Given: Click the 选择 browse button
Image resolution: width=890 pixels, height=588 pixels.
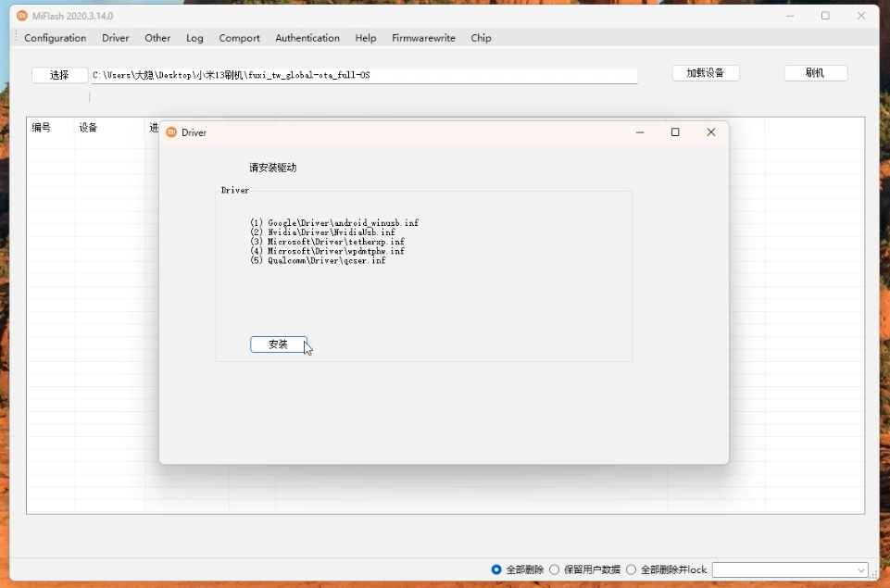Looking at the screenshot, I should click(59, 75).
